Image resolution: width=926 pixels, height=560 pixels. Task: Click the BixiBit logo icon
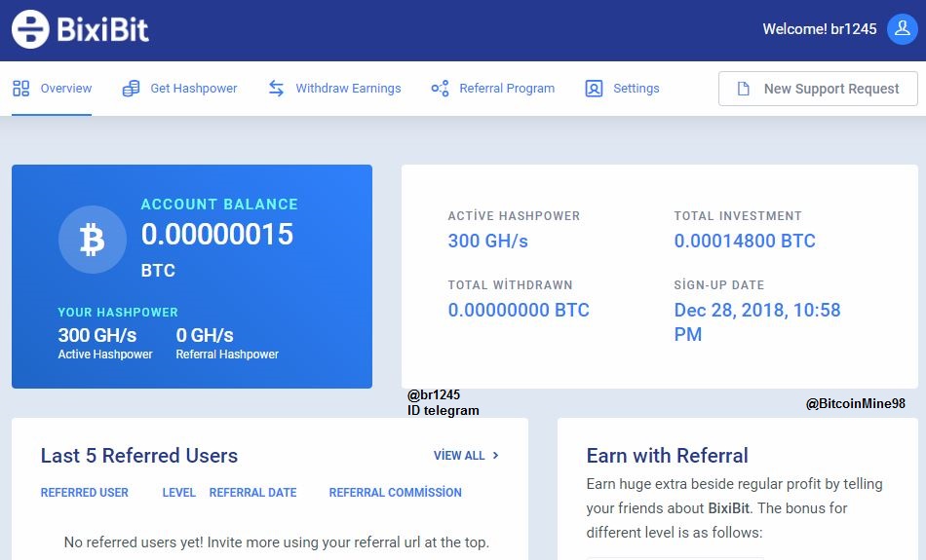click(x=30, y=29)
